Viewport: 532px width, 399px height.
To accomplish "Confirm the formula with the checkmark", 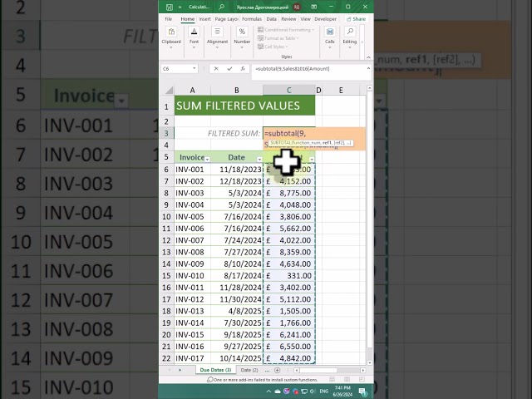I will [229, 69].
